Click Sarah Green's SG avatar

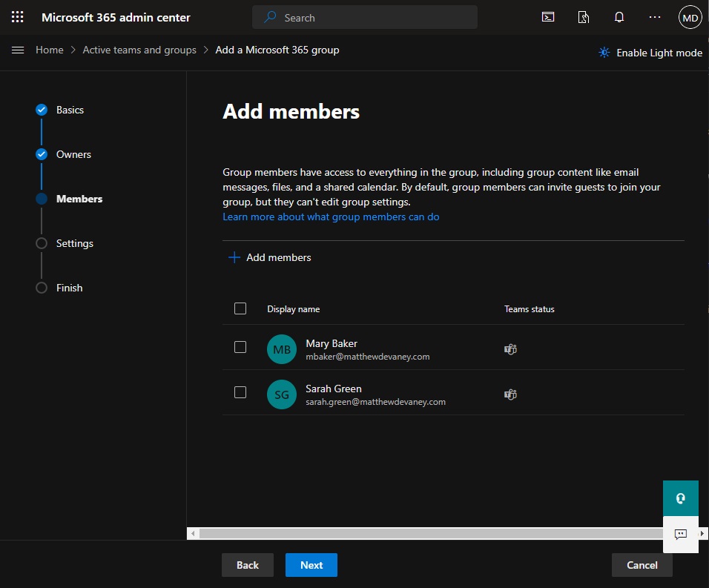coord(282,394)
